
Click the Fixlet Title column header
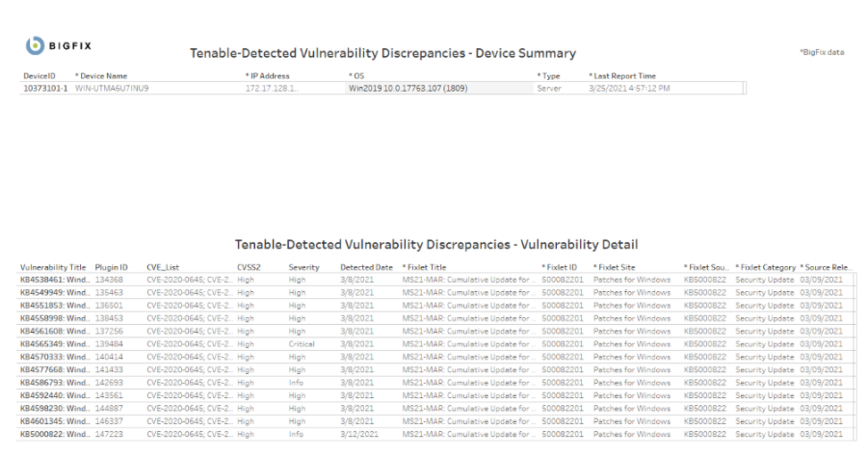click(x=425, y=267)
